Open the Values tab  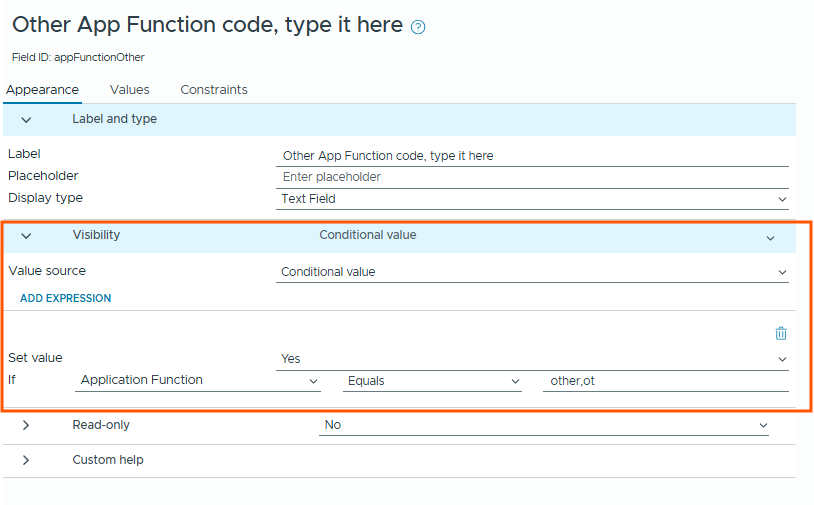coord(130,90)
